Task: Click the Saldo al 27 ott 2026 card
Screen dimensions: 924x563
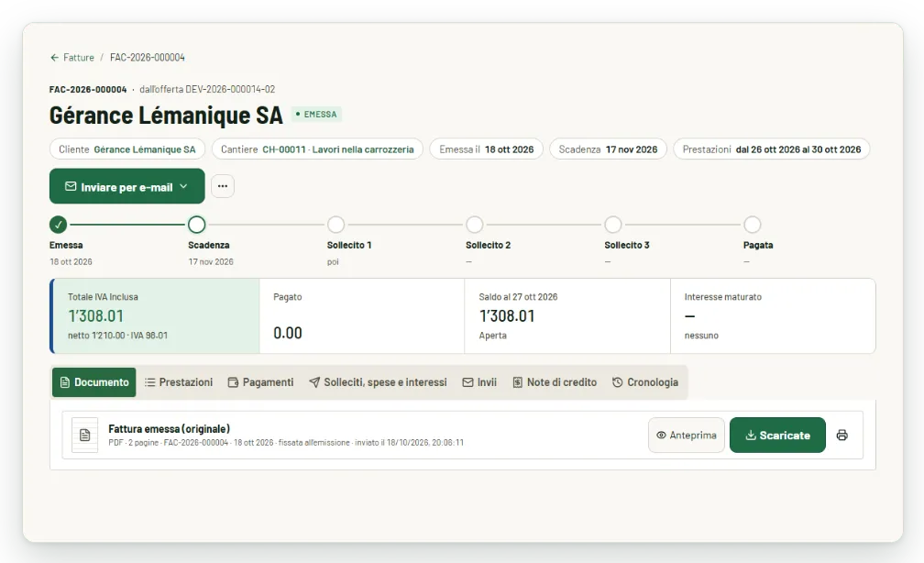Action: (x=567, y=316)
